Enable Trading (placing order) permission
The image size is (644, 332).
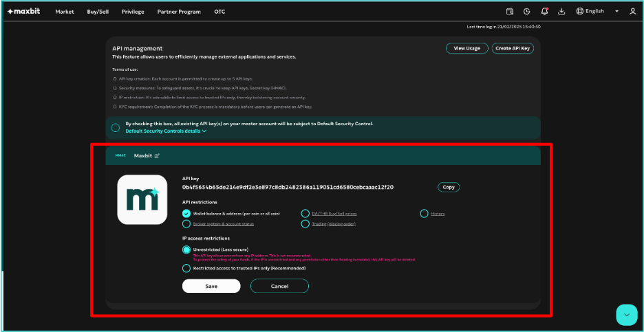pyautogui.click(x=305, y=224)
